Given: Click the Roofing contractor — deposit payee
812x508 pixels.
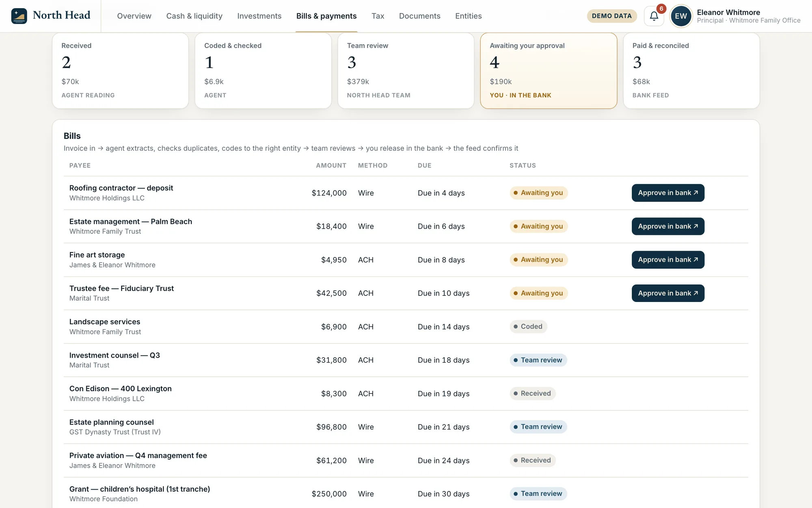Looking at the screenshot, I should (x=121, y=188).
